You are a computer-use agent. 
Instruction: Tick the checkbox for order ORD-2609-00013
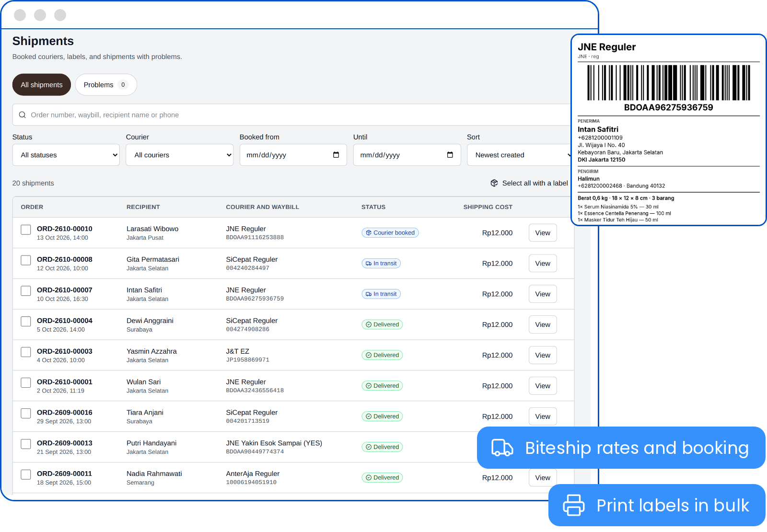tap(26, 444)
